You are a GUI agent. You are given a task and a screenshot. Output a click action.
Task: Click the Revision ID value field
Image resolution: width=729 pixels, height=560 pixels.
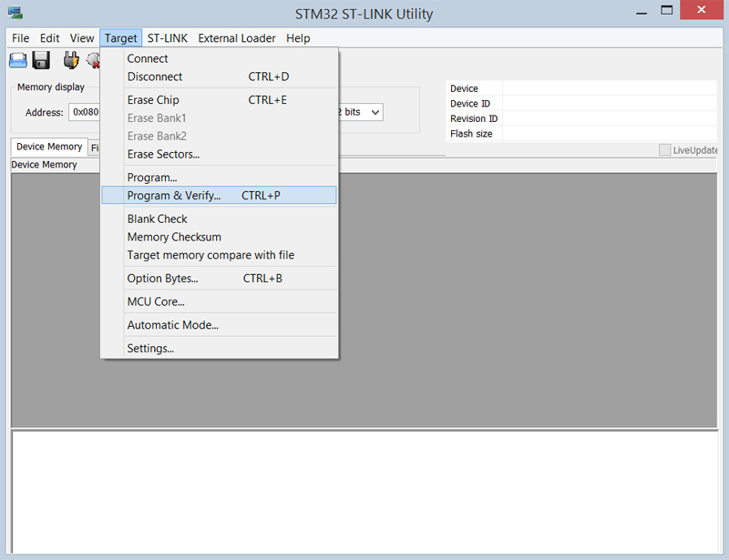pos(610,118)
